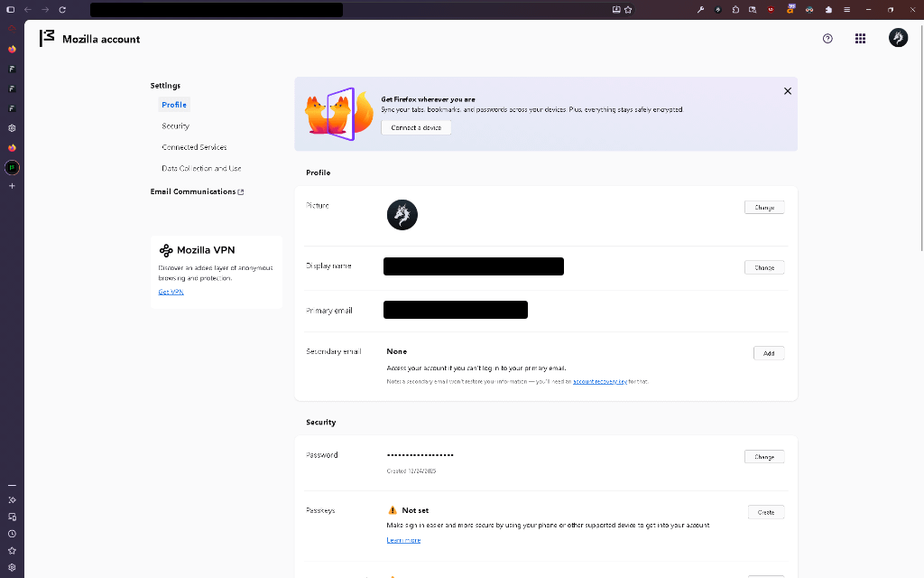This screenshot has width=924, height=578.
Task: Click Connect a device button
Action: coord(416,127)
